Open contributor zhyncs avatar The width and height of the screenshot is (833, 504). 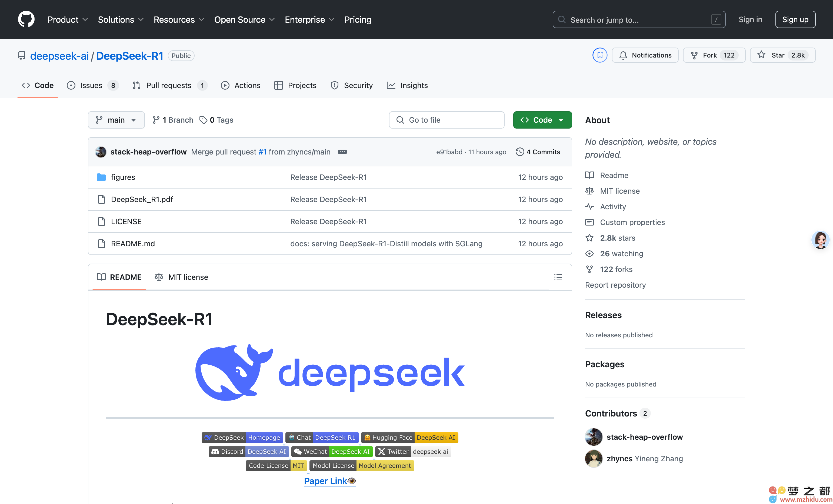point(594,459)
